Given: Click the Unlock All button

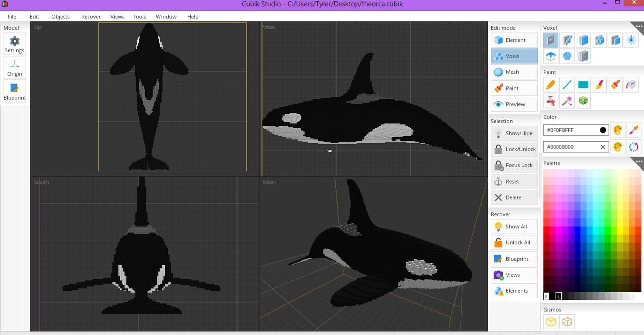Looking at the screenshot, I should tap(514, 243).
